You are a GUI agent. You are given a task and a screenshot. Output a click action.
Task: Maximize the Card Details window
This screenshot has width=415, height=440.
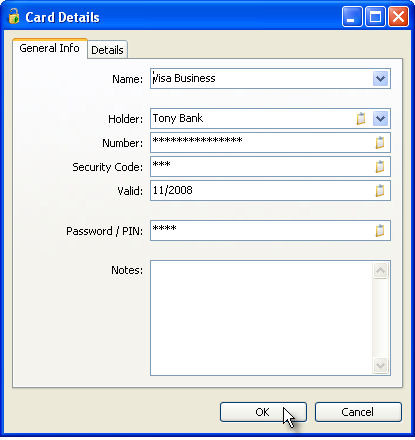tap(375, 17)
